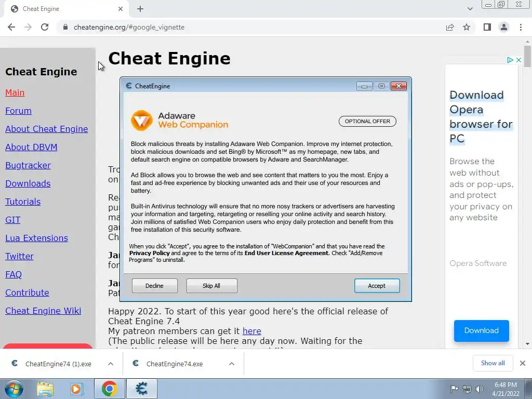Close the Opera ad with X icon
This screenshot has width=532, height=399.
click(x=518, y=60)
